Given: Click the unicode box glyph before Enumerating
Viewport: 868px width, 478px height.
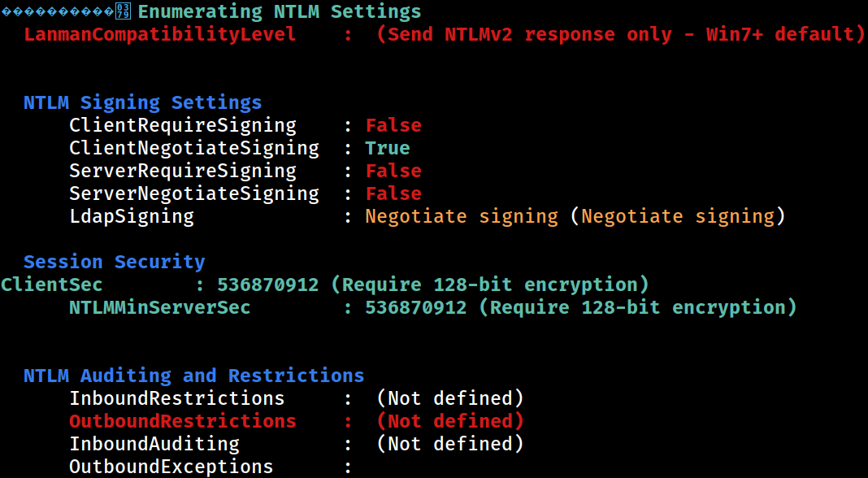Looking at the screenshot, I should coord(123,11).
